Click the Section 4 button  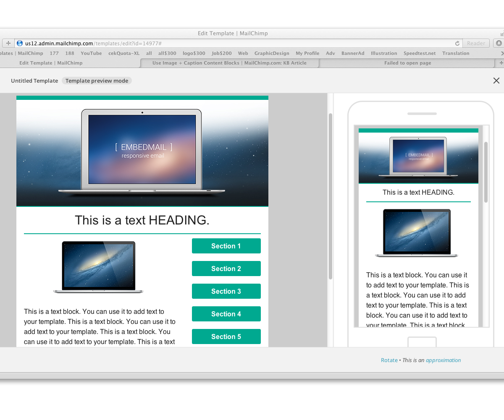pyautogui.click(x=226, y=314)
